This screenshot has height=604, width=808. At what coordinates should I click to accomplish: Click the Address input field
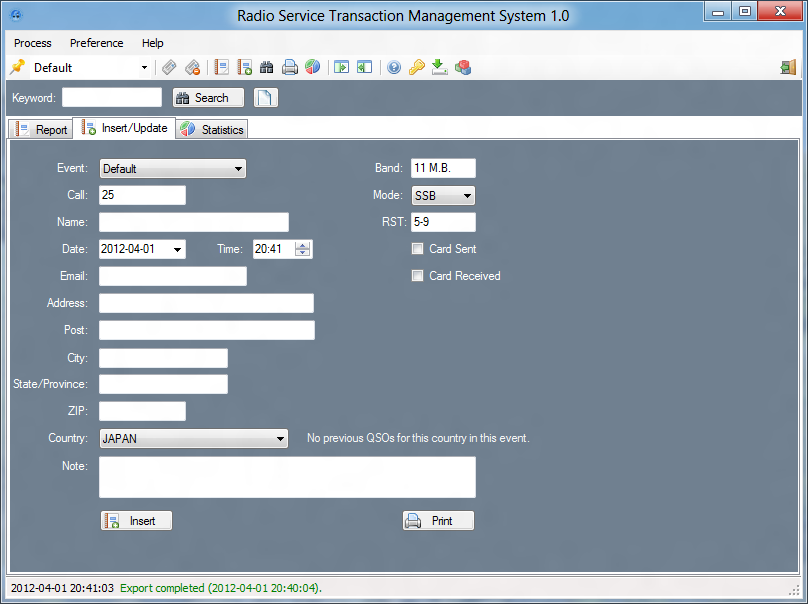206,303
